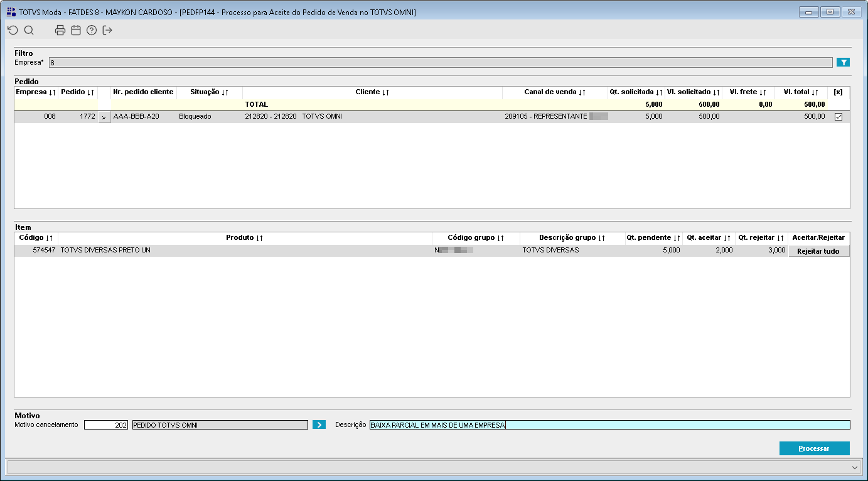Sort by Vl. solicitado header
The width and height of the screenshot is (868, 481).
[693, 92]
